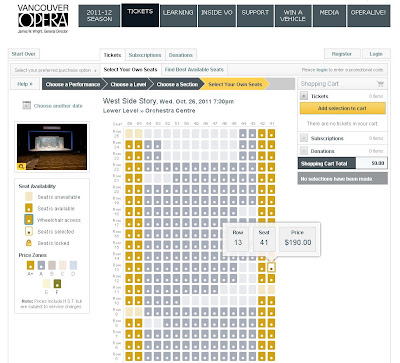Open the Media menu
This screenshot has width=400, height=363.
coord(329,16)
